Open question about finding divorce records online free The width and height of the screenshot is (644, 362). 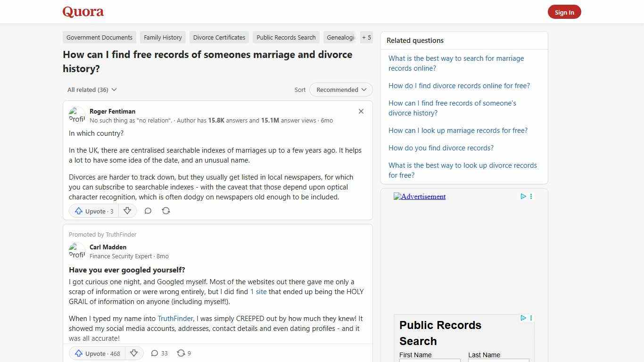point(459,85)
